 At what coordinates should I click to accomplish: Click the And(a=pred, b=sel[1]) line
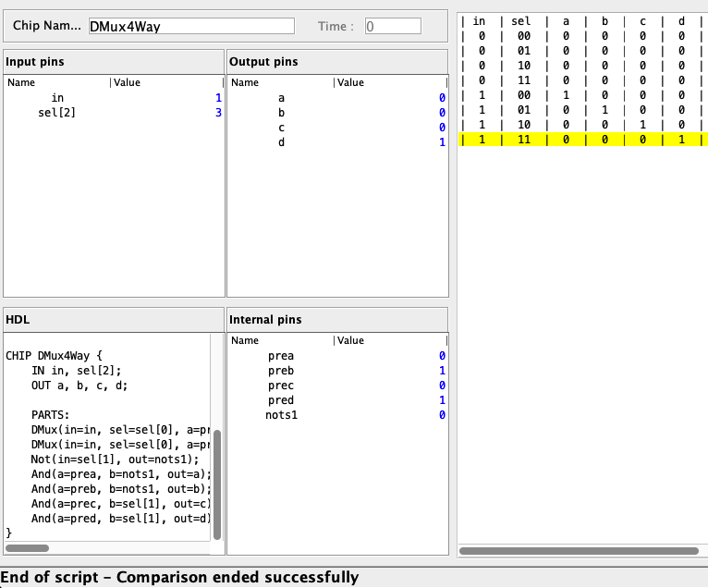(x=120, y=519)
